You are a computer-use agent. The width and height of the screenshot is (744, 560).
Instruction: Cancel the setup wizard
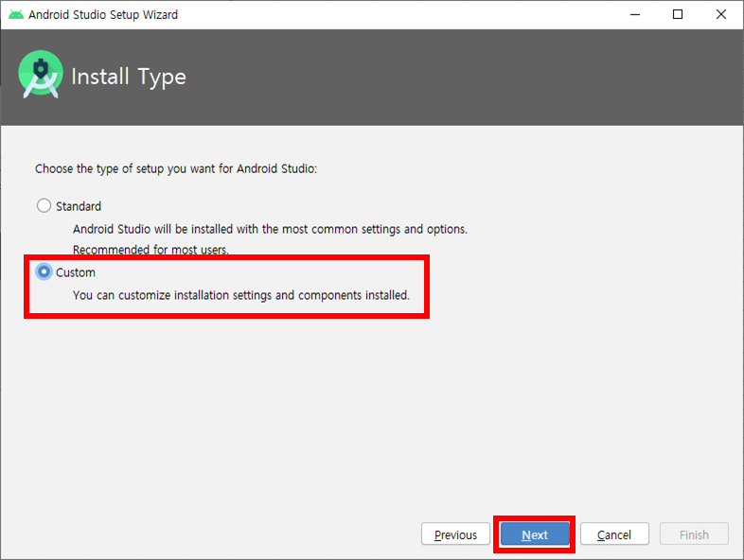(614, 534)
